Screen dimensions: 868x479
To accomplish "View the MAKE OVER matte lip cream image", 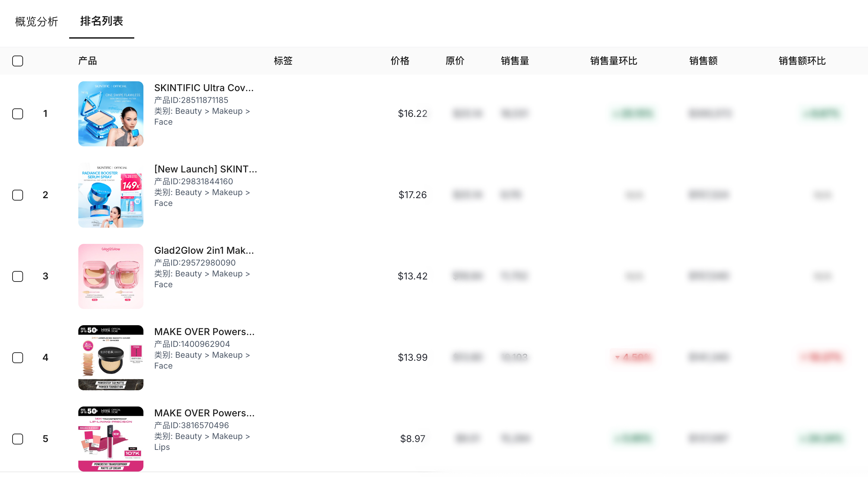I will pos(111,439).
